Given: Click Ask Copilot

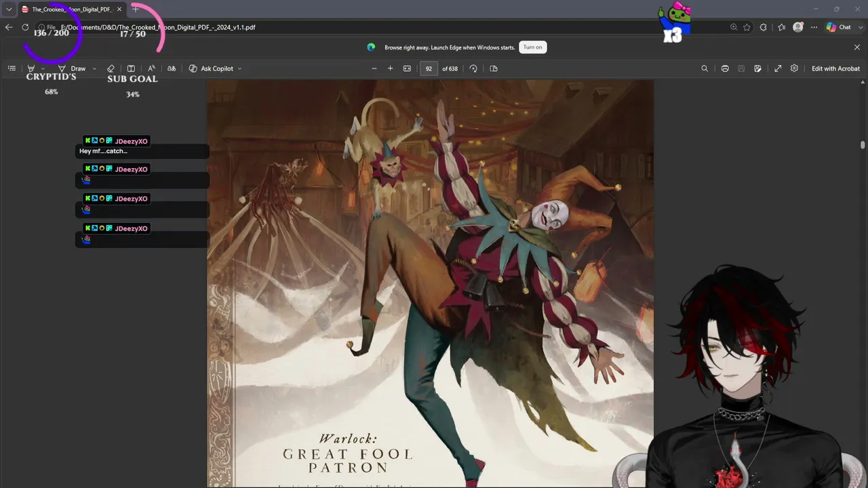Looking at the screenshot, I should tap(211, 68).
